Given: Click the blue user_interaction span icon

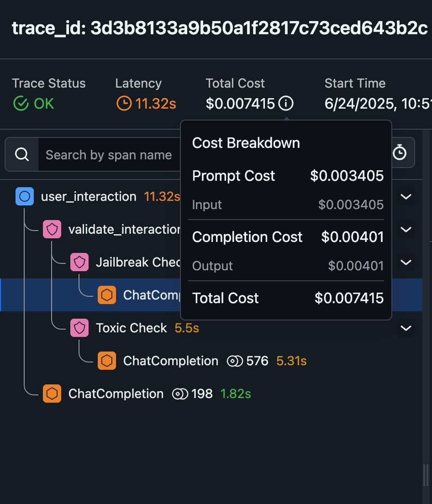Looking at the screenshot, I should pyautogui.click(x=24, y=196).
